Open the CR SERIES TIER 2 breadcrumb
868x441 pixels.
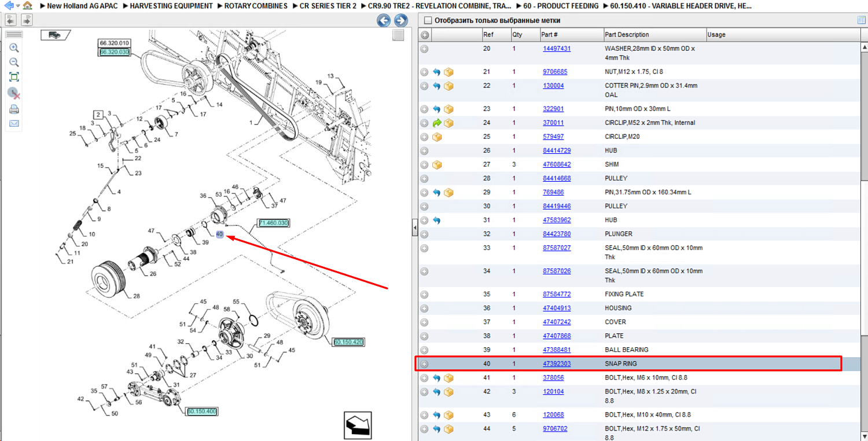click(x=328, y=6)
